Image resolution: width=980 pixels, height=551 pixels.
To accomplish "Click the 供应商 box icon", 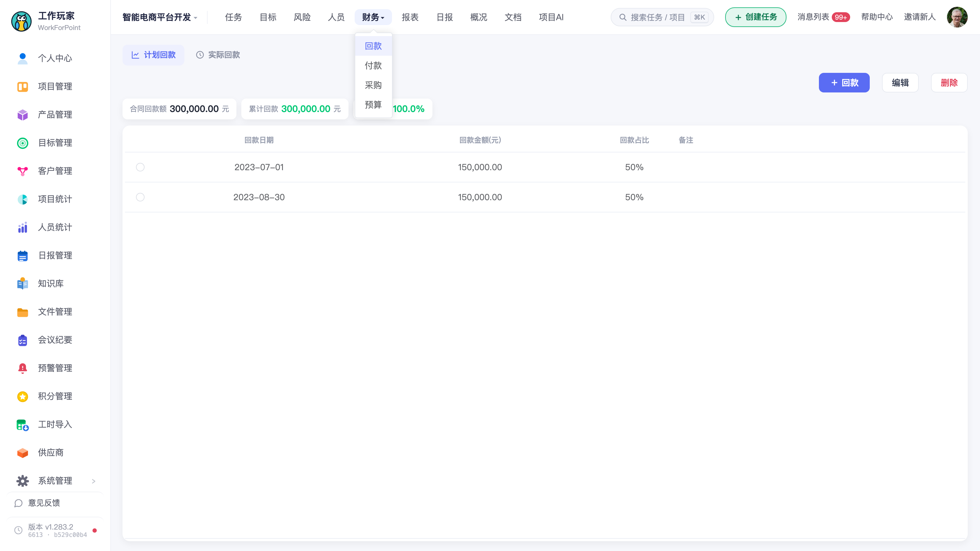I will [x=22, y=452].
